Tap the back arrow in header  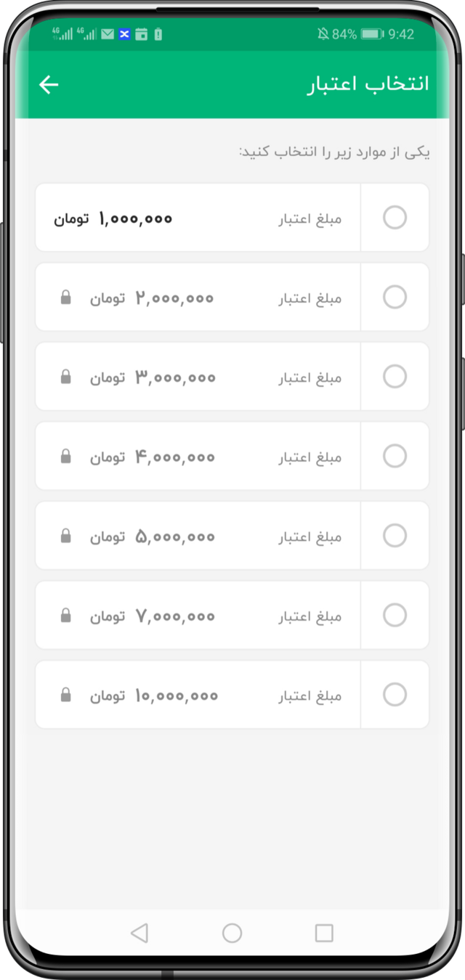point(49,85)
